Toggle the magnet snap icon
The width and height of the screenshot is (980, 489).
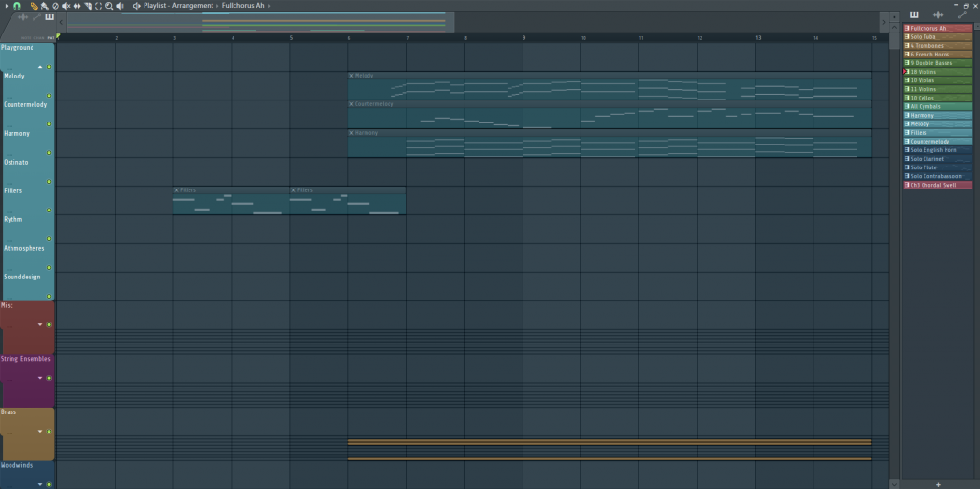17,6
